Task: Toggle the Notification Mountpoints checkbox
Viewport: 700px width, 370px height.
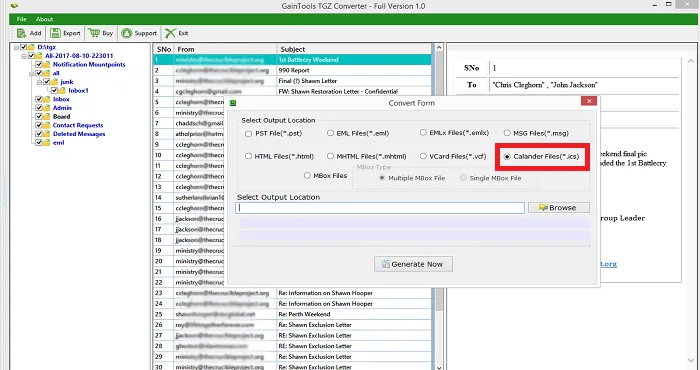Action: [39, 64]
